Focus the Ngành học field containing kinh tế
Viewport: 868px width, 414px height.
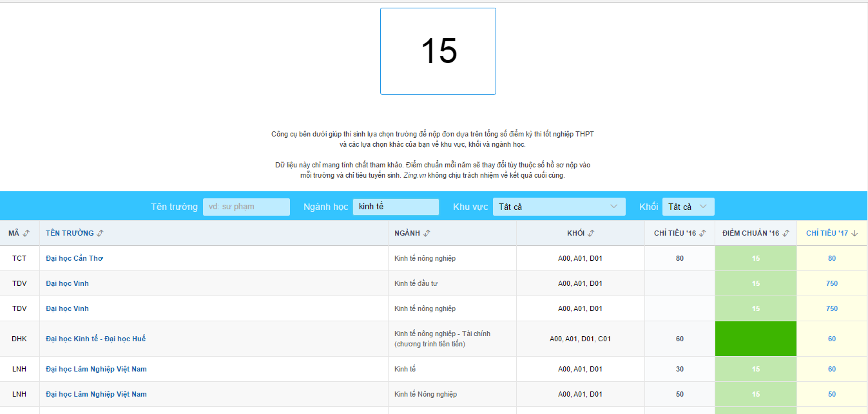pyautogui.click(x=396, y=207)
